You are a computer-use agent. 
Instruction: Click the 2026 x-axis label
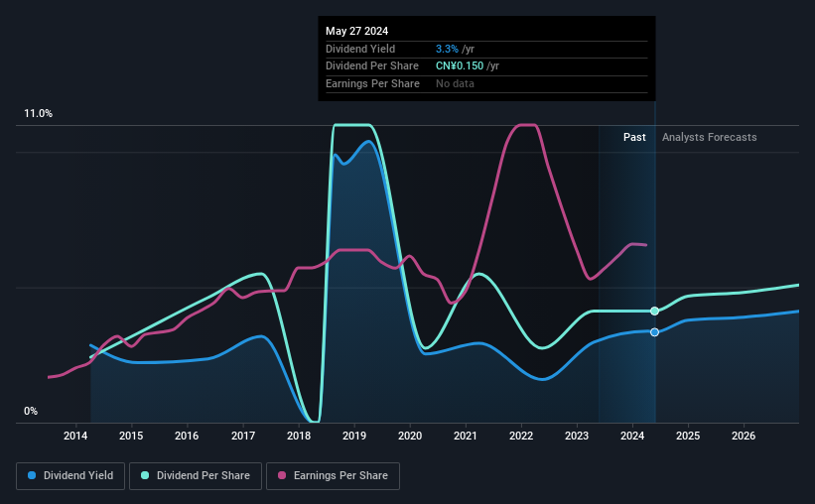click(x=744, y=436)
